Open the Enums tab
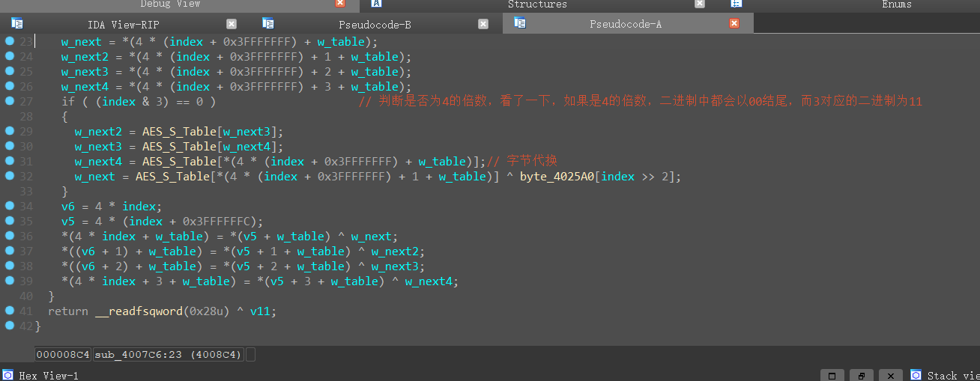The height and width of the screenshot is (381, 980). [x=896, y=4]
